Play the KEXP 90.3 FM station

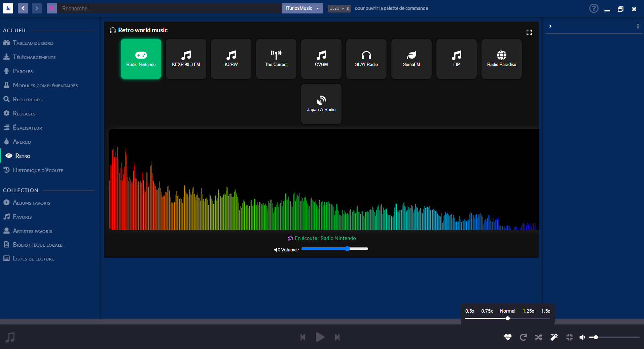186,59
